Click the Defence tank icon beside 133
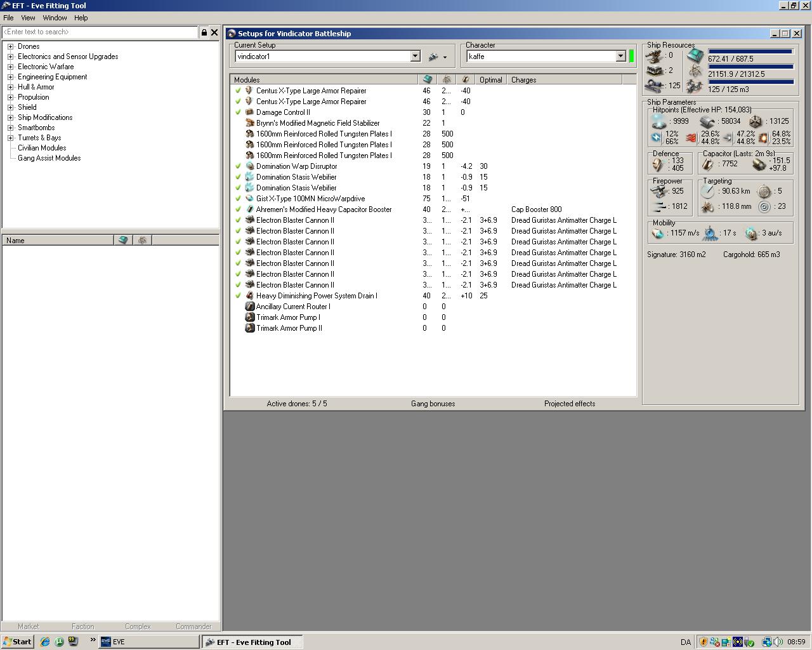Viewport: 812px width, 650px height. [x=659, y=164]
